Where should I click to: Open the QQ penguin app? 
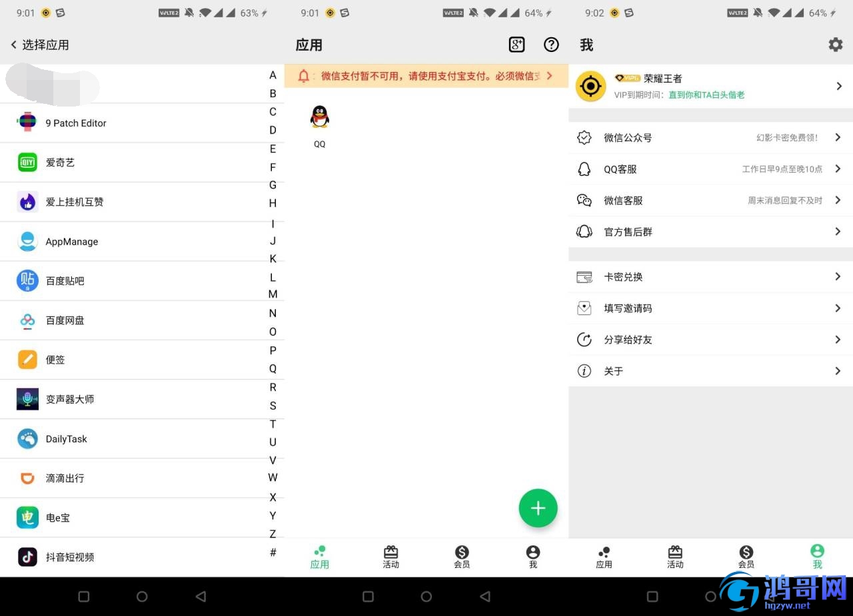pyautogui.click(x=320, y=117)
